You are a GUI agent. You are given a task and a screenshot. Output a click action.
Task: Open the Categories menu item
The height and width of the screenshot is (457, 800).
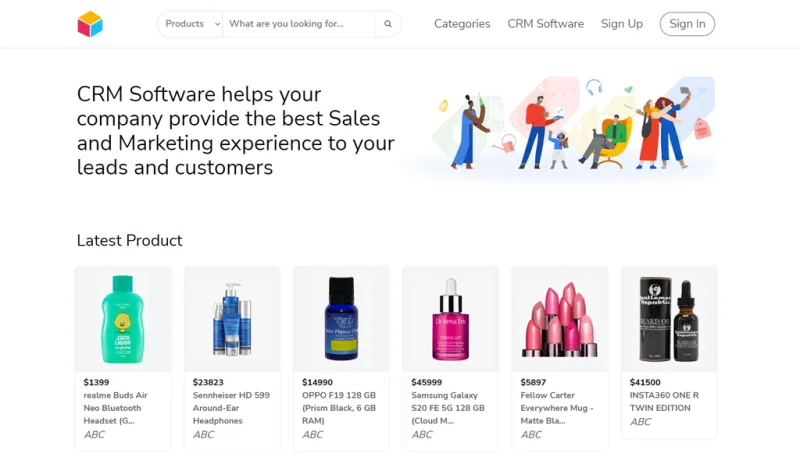point(462,24)
